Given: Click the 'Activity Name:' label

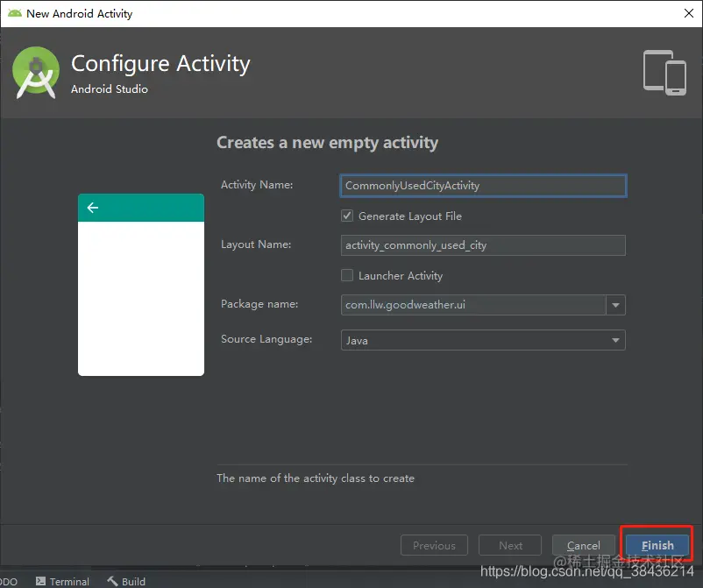Looking at the screenshot, I should point(257,185).
